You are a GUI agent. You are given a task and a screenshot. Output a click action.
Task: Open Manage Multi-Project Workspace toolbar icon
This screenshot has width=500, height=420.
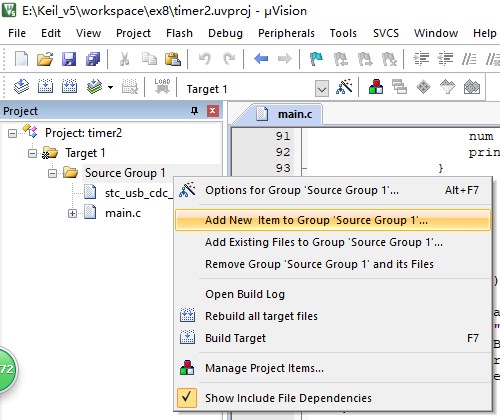[x=399, y=87]
